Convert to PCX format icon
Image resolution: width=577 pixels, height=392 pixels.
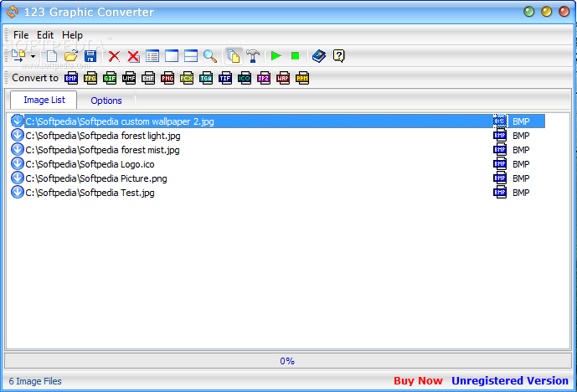187,78
